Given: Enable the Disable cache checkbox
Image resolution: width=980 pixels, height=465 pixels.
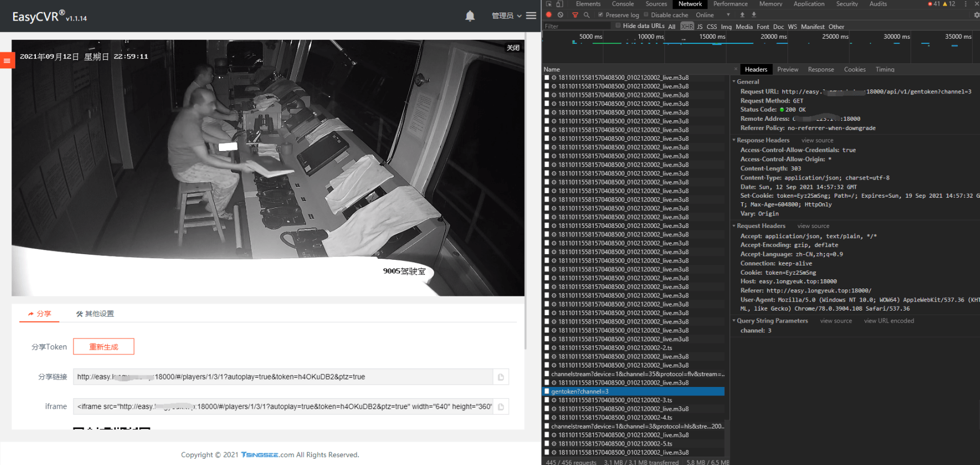Looking at the screenshot, I should pos(646,15).
